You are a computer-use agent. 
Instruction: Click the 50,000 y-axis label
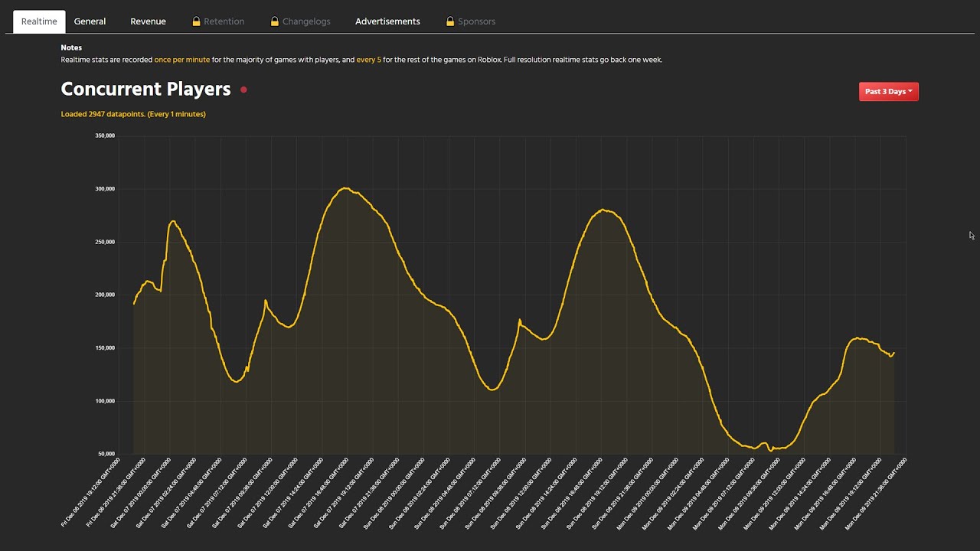tap(106, 454)
